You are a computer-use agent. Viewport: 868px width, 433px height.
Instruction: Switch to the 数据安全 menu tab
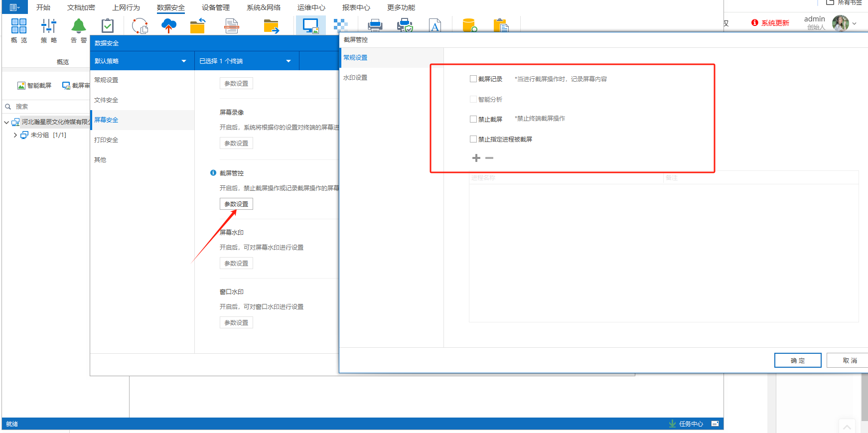171,7
